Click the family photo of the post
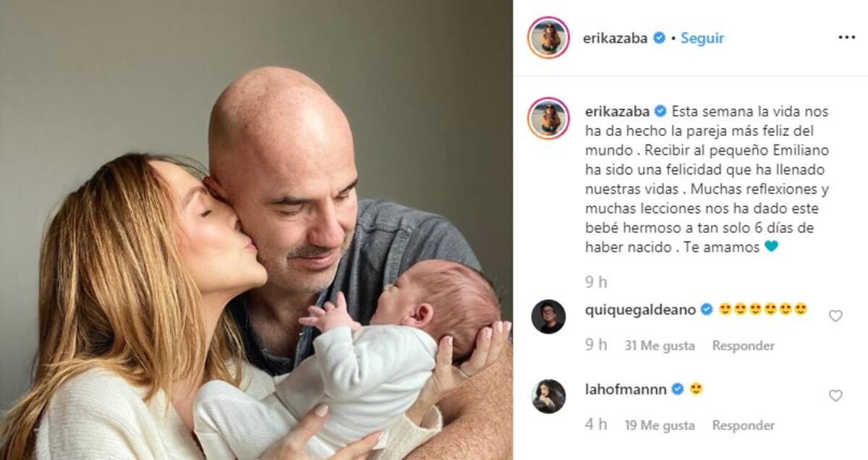This screenshot has height=460, width=868. point(256,230)
